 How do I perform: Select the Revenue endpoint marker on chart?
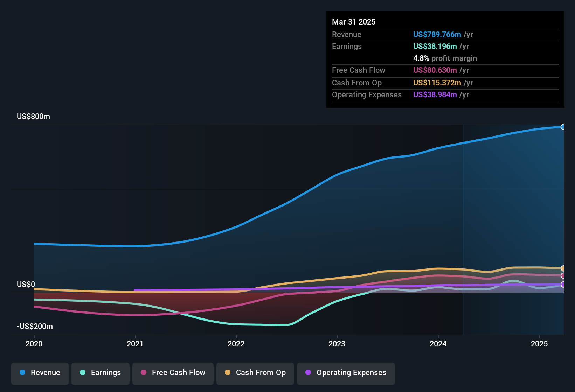(563, 127)
